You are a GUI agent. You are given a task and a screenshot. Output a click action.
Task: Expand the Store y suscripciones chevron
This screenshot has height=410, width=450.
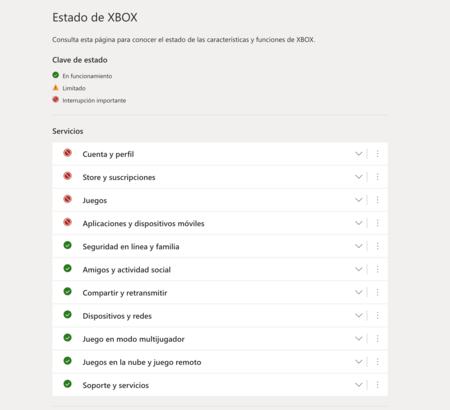coord(359,177)
